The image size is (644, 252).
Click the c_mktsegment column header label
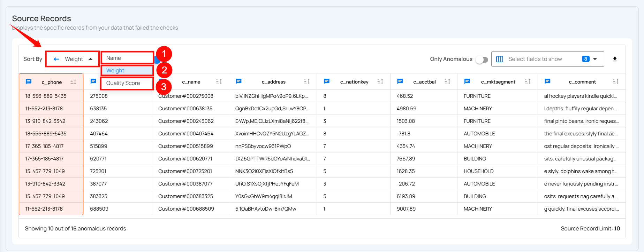point(498,82)
